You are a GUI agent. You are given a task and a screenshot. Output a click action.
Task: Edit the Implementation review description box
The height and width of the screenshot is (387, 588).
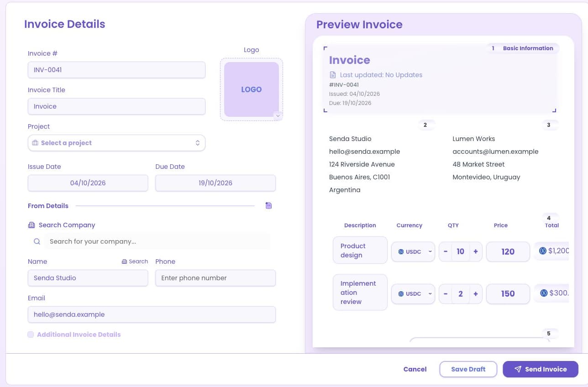pos(360,293)
